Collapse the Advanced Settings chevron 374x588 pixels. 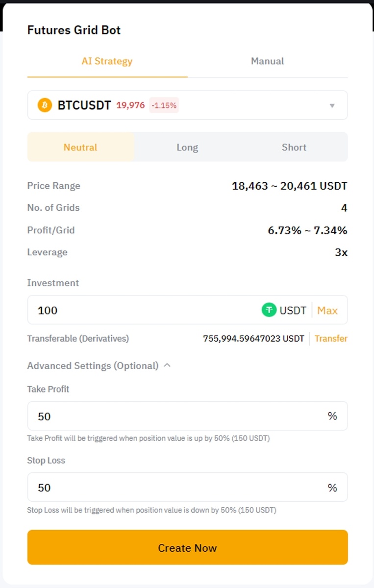point(167,366)
